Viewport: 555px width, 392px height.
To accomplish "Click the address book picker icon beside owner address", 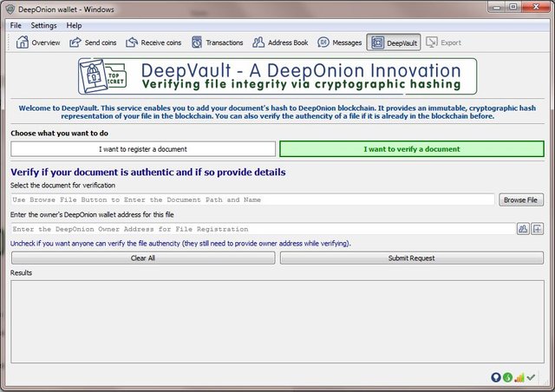I will (x=523, y=229).
